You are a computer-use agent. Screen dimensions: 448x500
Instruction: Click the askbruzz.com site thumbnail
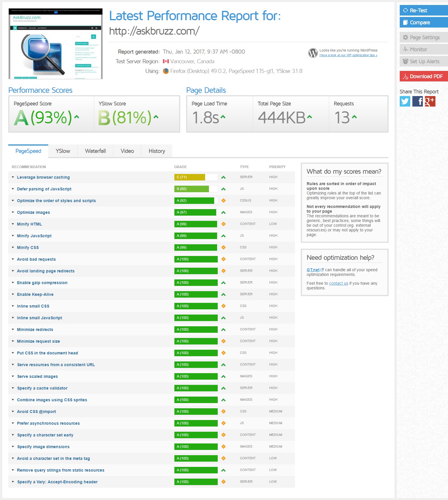[x=56, y=44]
